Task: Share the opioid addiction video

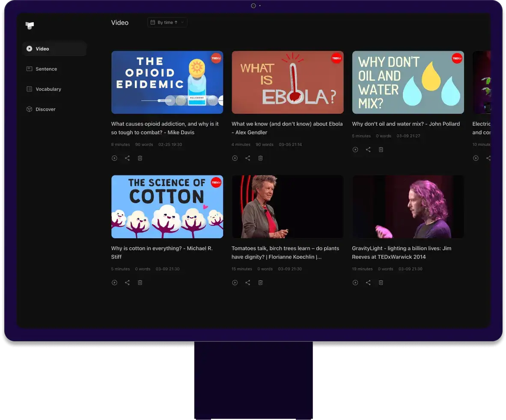Action: tap(127, 158)
